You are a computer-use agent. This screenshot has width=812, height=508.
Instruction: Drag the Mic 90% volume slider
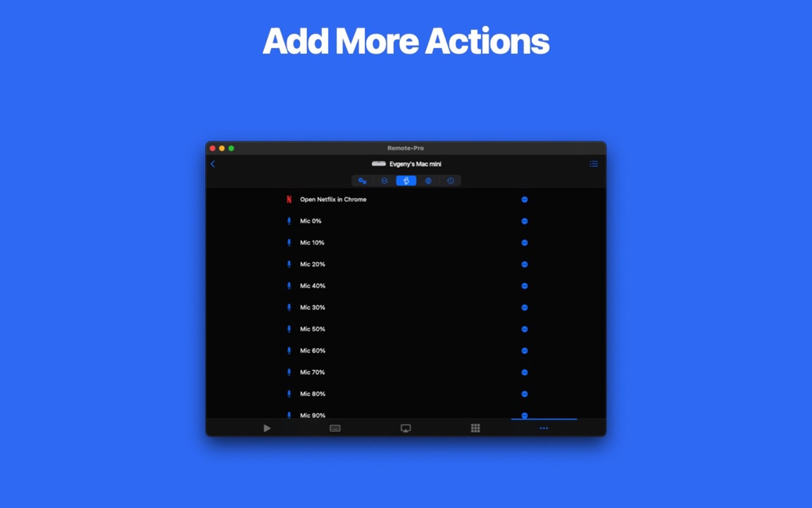pyautogui.click(x=524, y=416)
